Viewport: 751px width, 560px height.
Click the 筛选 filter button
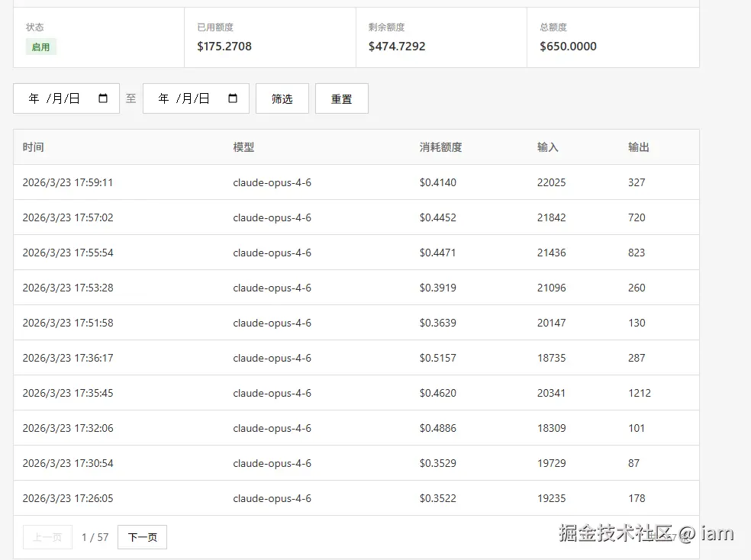click(282, 98)
